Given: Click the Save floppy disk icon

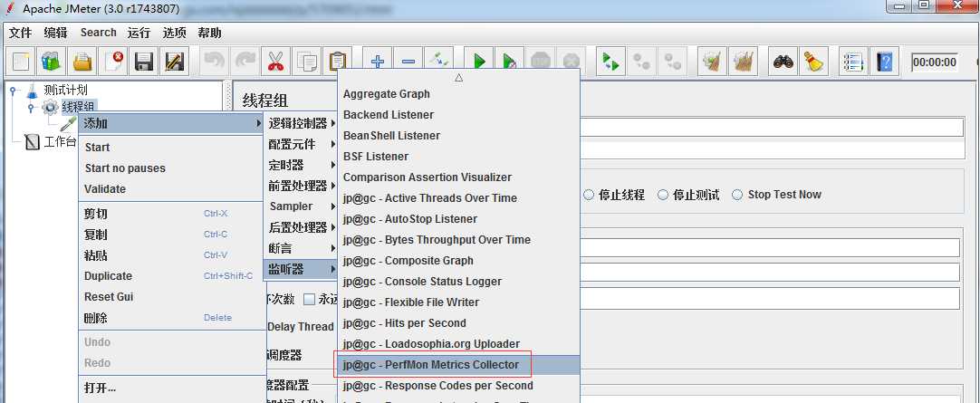Looking at the screenshot, I should coord(144,62).
